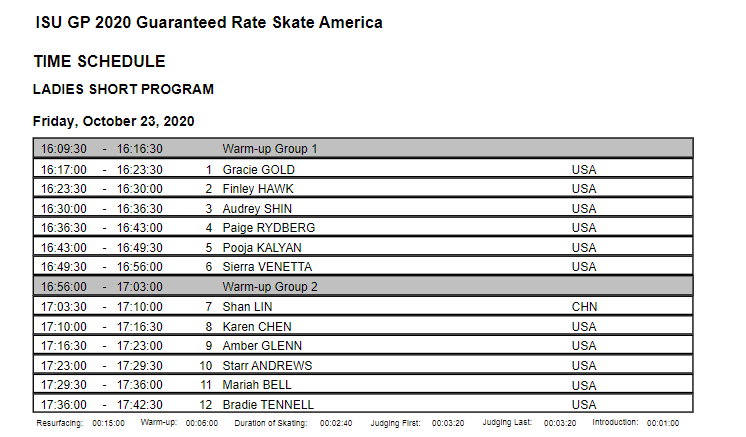Click the Finley HAWK entry
Screen dimensions: 746x437
pyautogui.click(x=257, y=188)
